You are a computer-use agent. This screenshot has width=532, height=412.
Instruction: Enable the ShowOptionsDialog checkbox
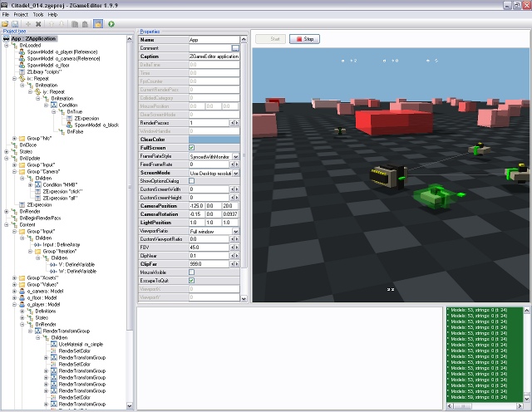pyautogui.click(x=191, y=181)
